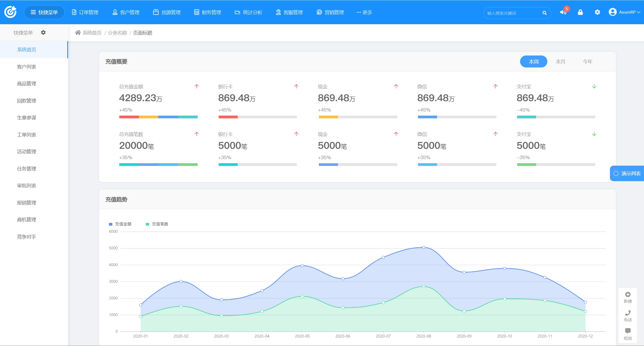Click the app logo icon
The image size is (644, 346).
[10, 12]
